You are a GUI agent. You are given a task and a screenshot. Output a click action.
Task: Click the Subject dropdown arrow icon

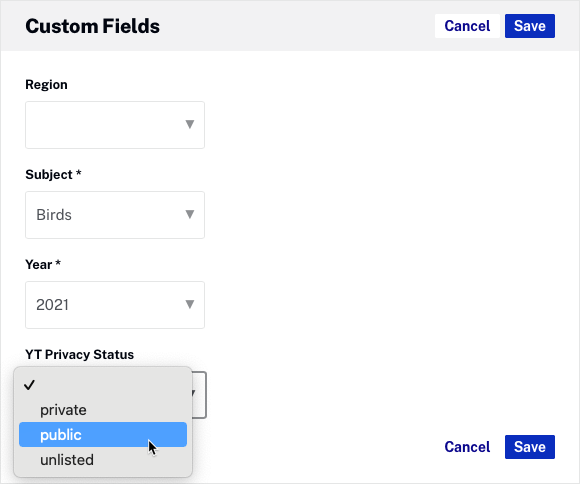[x=190, y=214]
